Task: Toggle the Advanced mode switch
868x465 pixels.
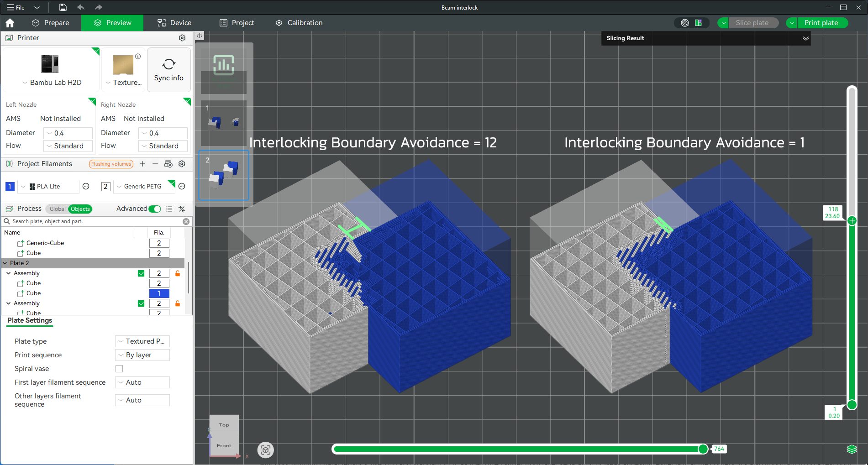Action: click(155, 209)
